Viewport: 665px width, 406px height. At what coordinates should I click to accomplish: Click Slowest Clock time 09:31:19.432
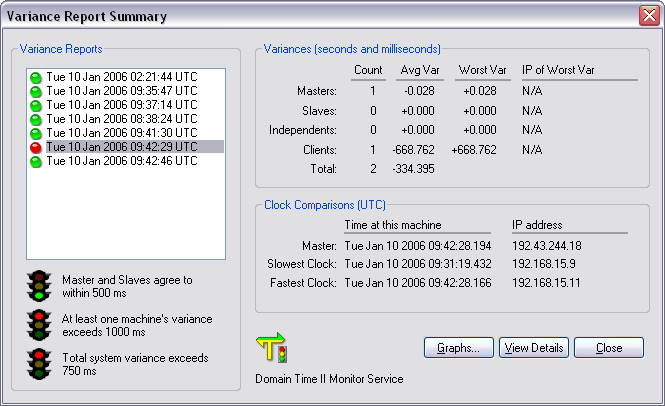click(x=418, y=264)
